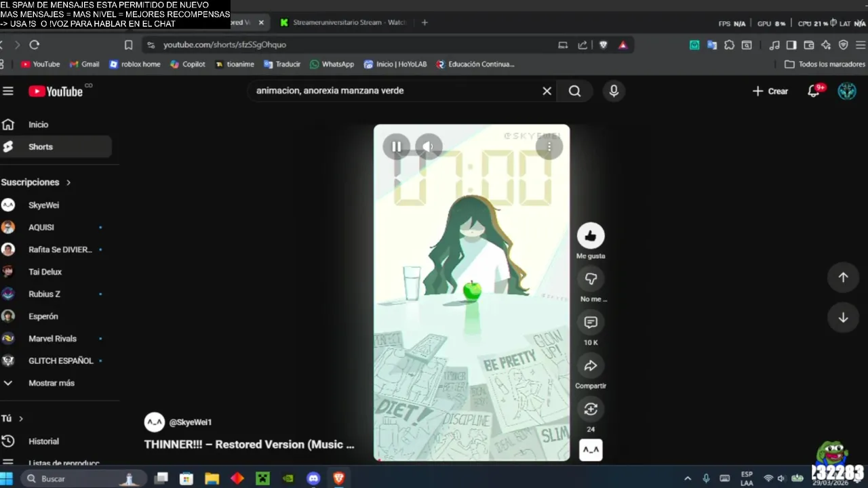Open Discord from the taskbar

pyautogui.click(x=313, y=479)
